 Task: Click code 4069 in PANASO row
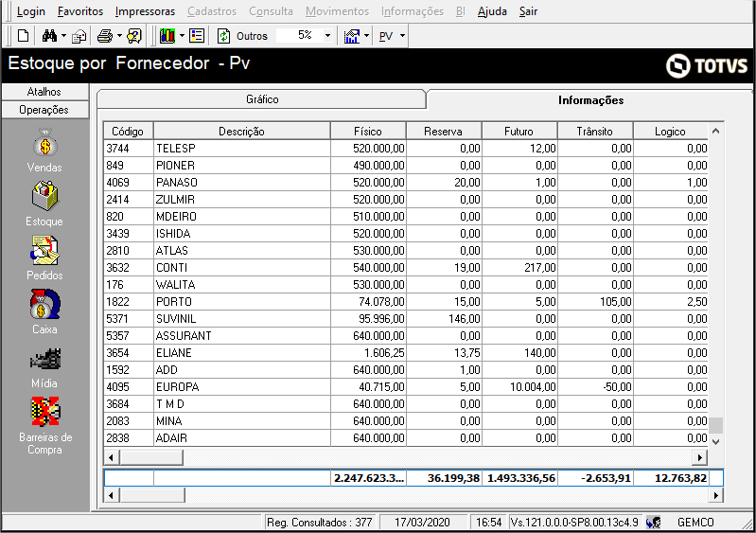pos(118,183)
